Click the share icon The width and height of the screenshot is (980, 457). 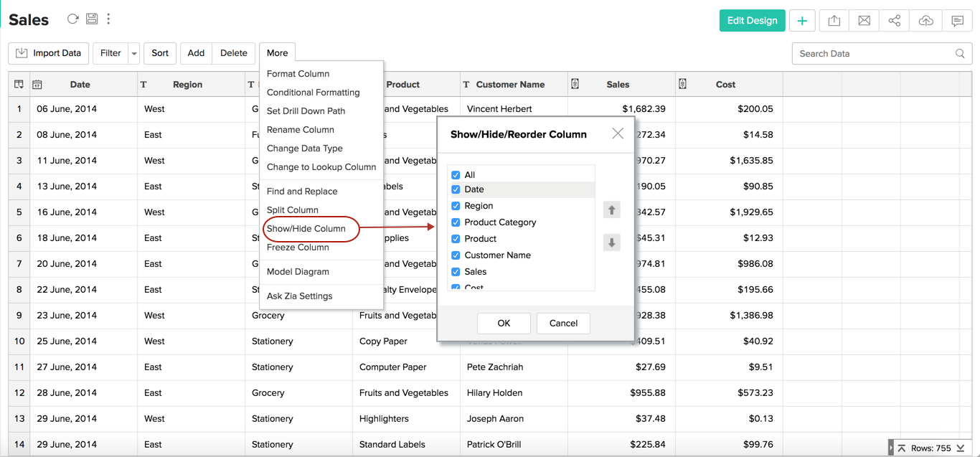(894, 21)
